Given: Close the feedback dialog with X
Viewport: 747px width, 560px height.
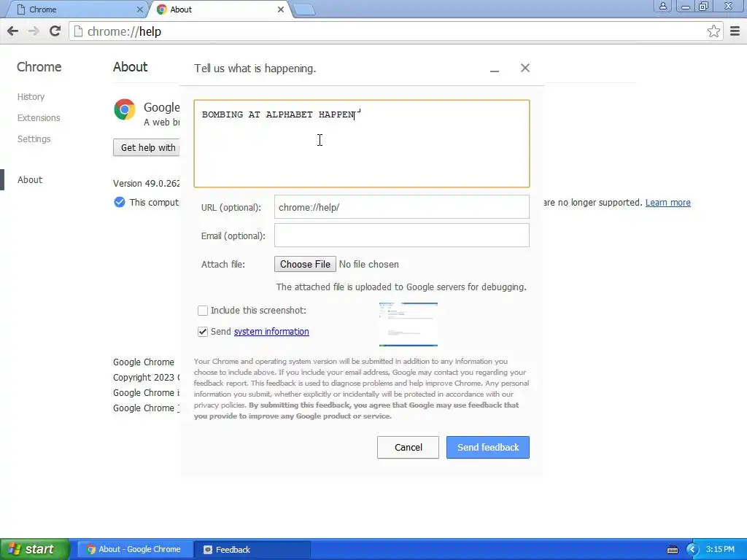Looking at the screenshot, I should (525, 68).
